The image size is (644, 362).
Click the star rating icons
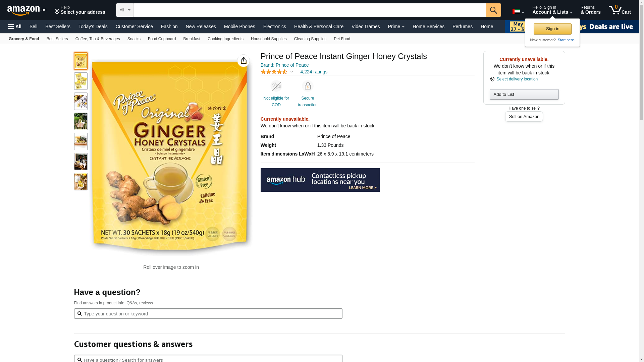point(274,72)
